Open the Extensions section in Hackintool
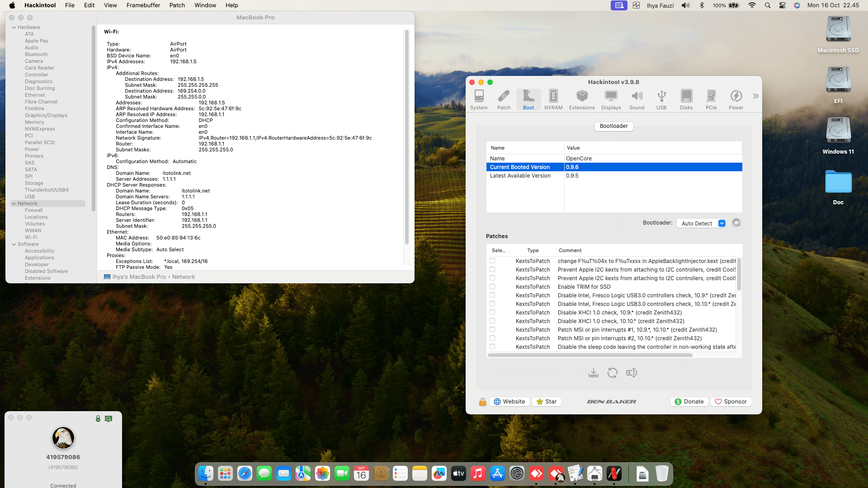The height and width of the screenshot is (488, 868). pyautogui.click(x=582, y=99)
